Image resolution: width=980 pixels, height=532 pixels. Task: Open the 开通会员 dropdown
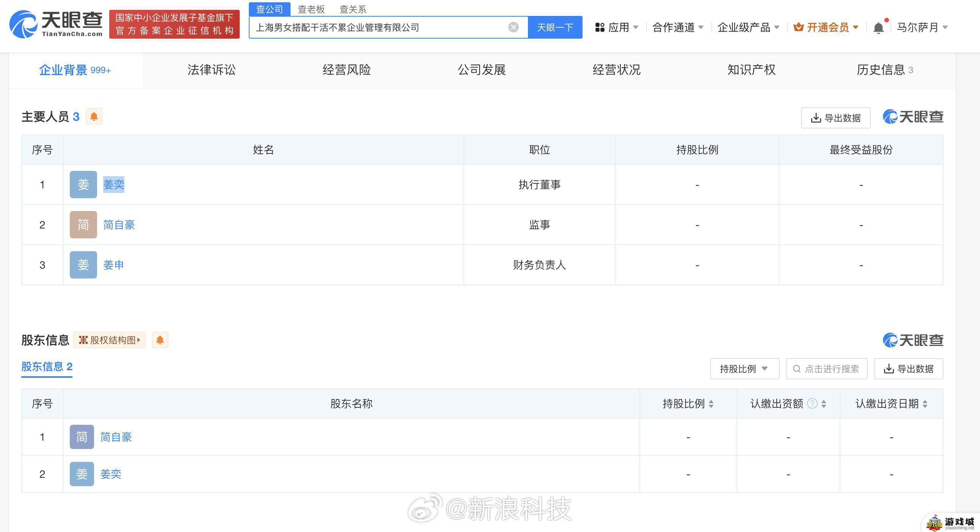856,27
